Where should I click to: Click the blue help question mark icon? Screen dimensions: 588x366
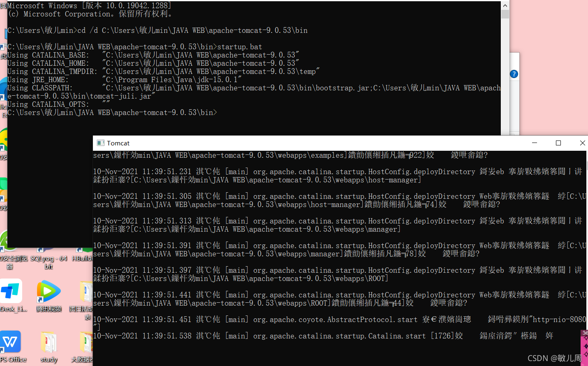(x=514, y=74)
